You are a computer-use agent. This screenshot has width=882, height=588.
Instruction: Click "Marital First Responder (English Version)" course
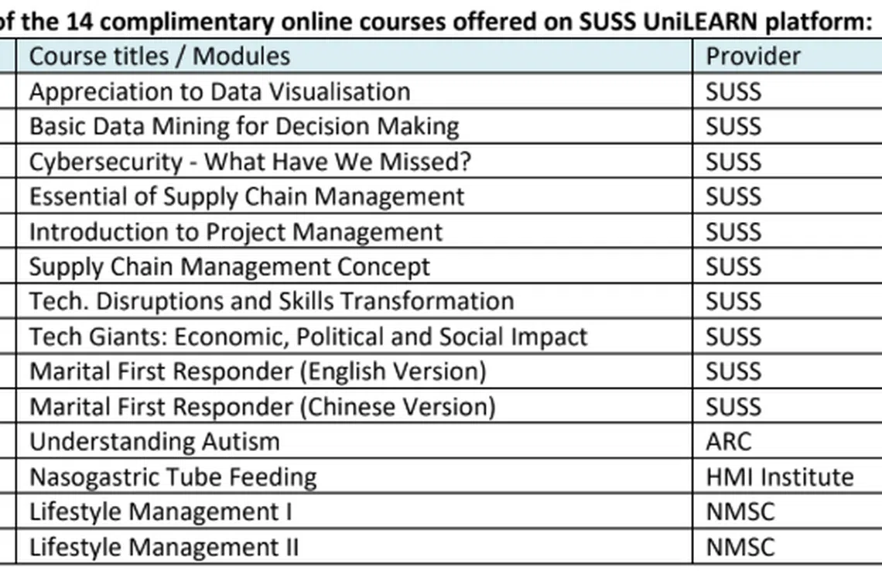(x=258, y=372)
